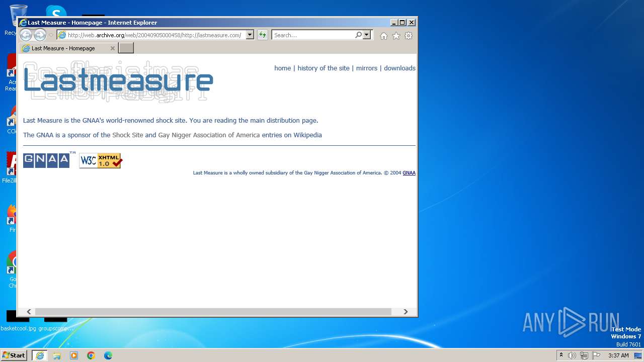This screenshot has width=644, height=362.
Task: Select the Skype desktop icon
Action: [55, 12]
